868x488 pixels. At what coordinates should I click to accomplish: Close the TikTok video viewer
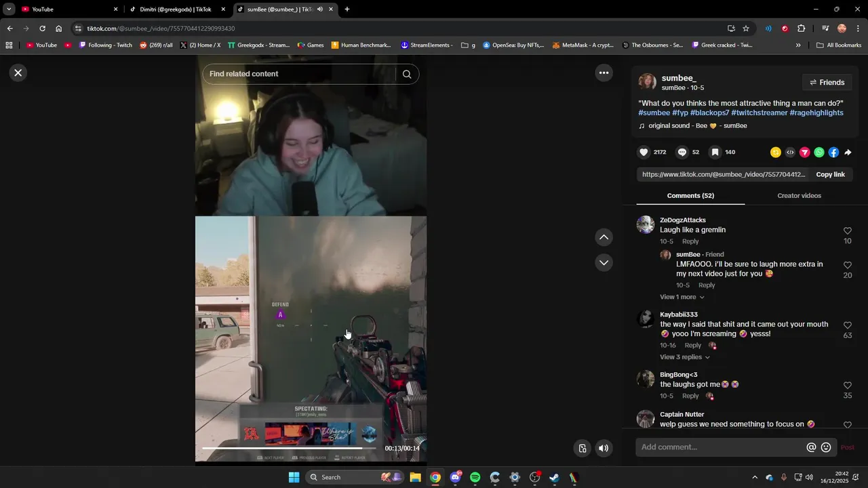point(18,73)
